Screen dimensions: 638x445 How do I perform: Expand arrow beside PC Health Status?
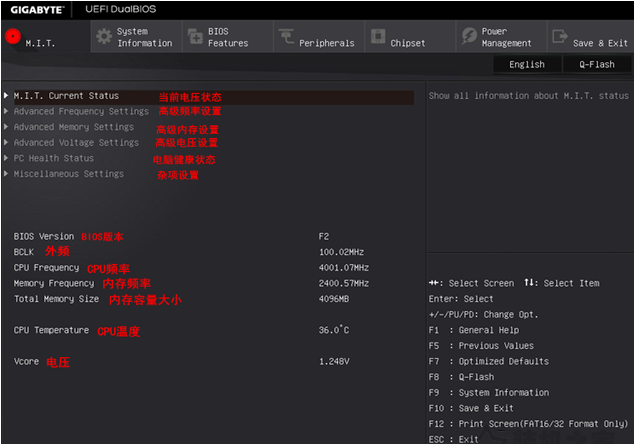(x=6, y=157)
